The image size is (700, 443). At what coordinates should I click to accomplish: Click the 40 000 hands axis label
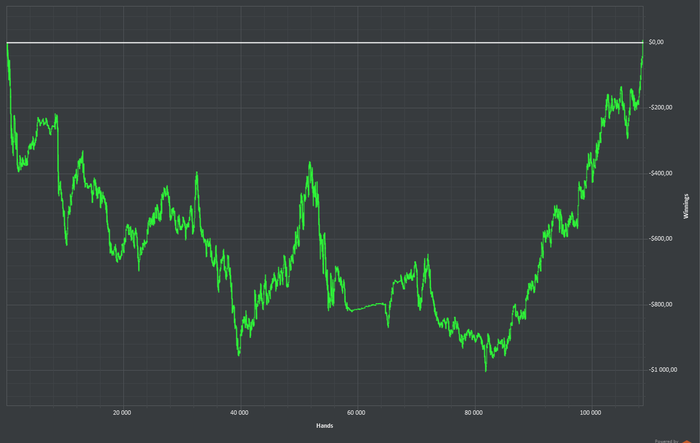coord(239,413)
